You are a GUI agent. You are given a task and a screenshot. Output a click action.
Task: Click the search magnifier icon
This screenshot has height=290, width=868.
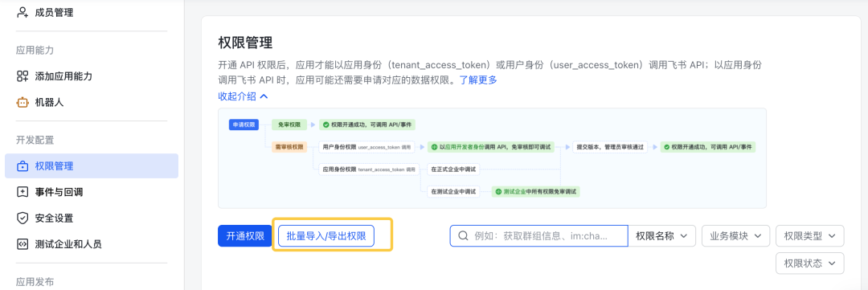coord(464,235)
